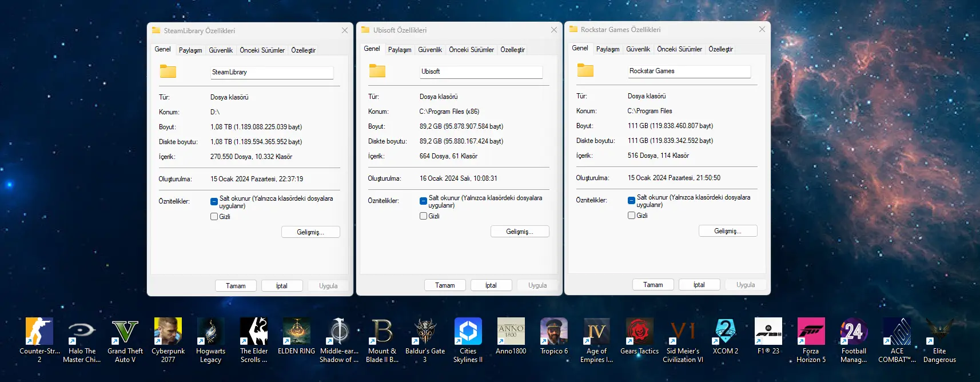Click date 15 Ocak 2024 Pazartesi, 21:50:50
The height and width of the screenshot is (382, 980).
(x=674, y=178)
